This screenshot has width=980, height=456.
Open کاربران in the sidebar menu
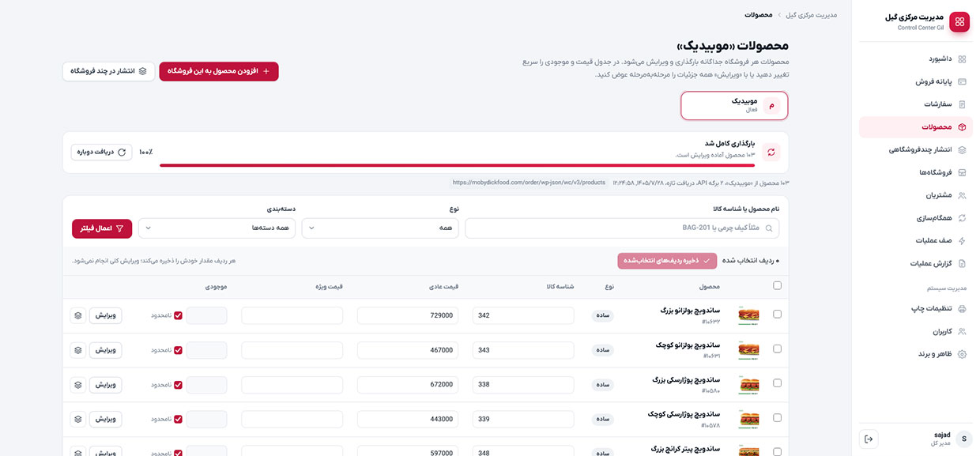coord(916,332)
